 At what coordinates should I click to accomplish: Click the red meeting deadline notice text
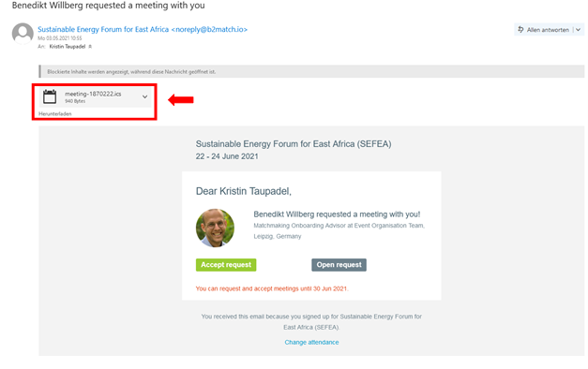click(272, 288)
